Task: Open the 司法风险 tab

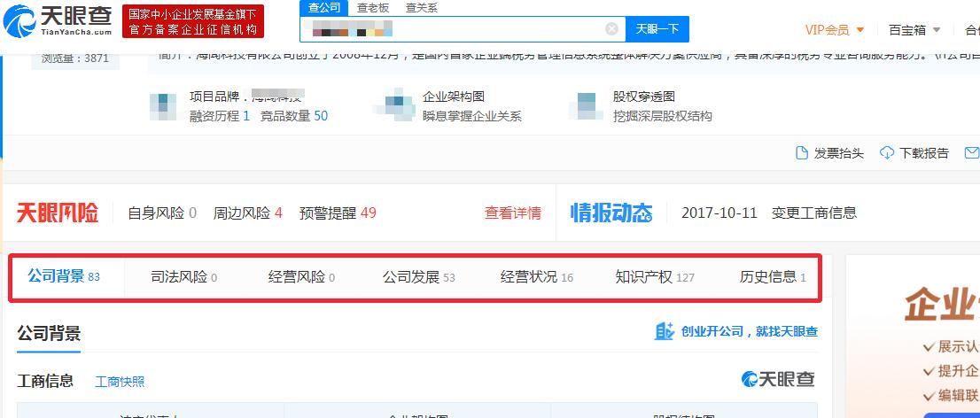Action: pos(183,277)
